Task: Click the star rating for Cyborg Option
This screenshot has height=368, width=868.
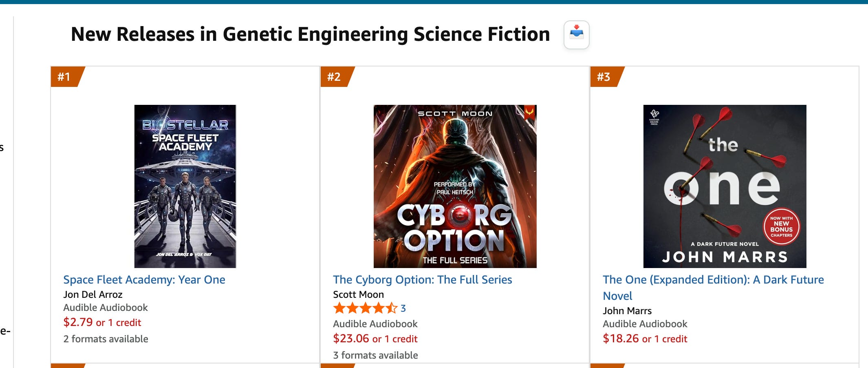Action: pyautogui.click(x=365, y=308)
